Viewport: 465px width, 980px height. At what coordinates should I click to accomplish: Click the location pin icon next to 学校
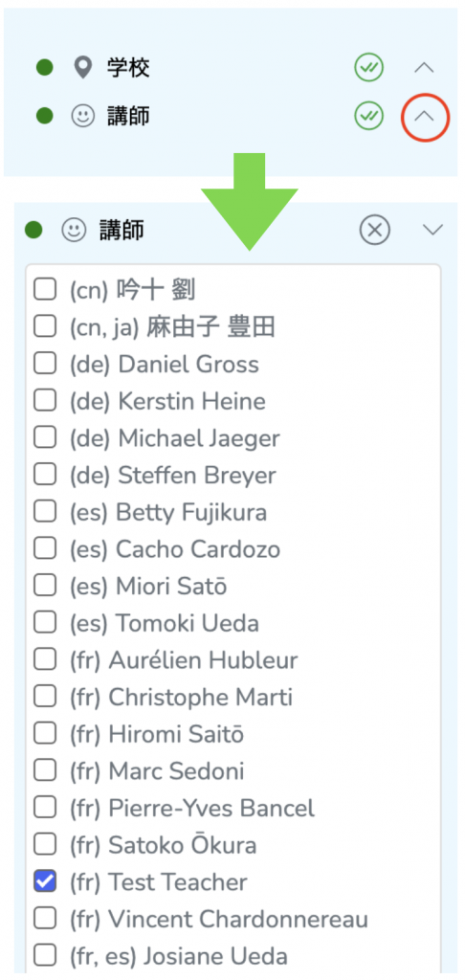(x=82, y=68)
